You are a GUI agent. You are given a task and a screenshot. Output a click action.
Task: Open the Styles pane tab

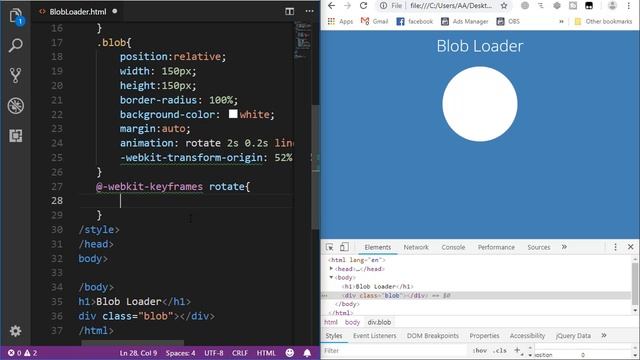pos(334,336)
